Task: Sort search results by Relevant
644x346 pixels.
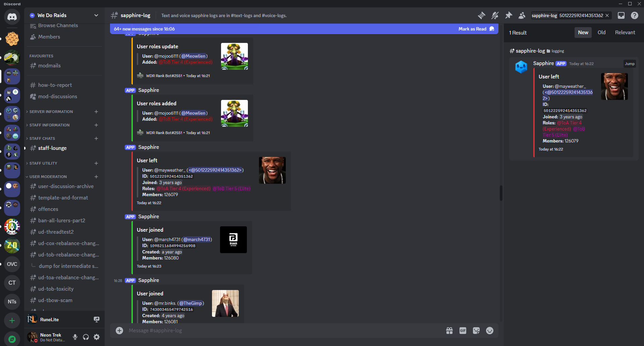Action: [625, 33]
